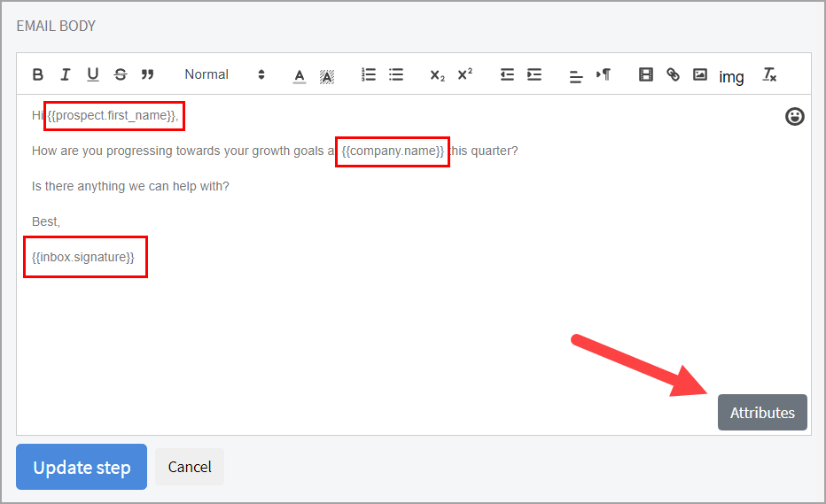The width and height of the screenshot is (826, 504).
Task: Open the text background highlight color picker
Action: [327, 75]
